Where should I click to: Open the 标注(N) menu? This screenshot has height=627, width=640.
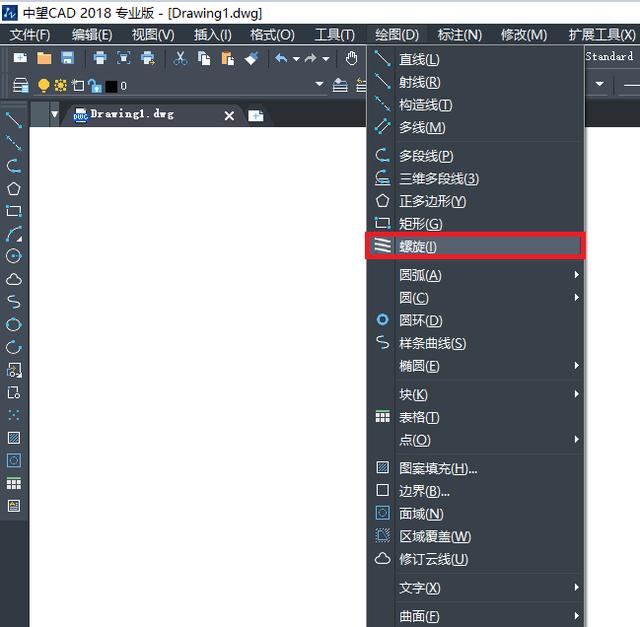point(460,35)
